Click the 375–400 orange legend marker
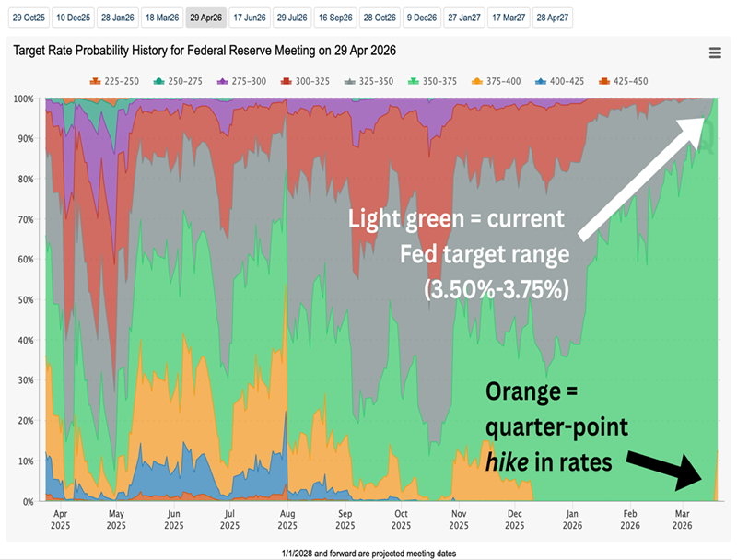The width and height of the screenshot is (737, 560). 495,81
